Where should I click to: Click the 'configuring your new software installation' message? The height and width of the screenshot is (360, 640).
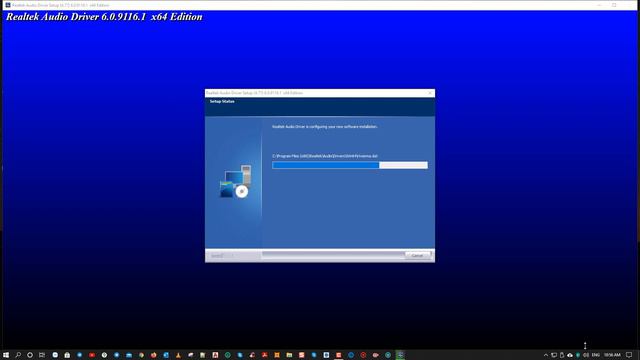[x=325, y=127]
